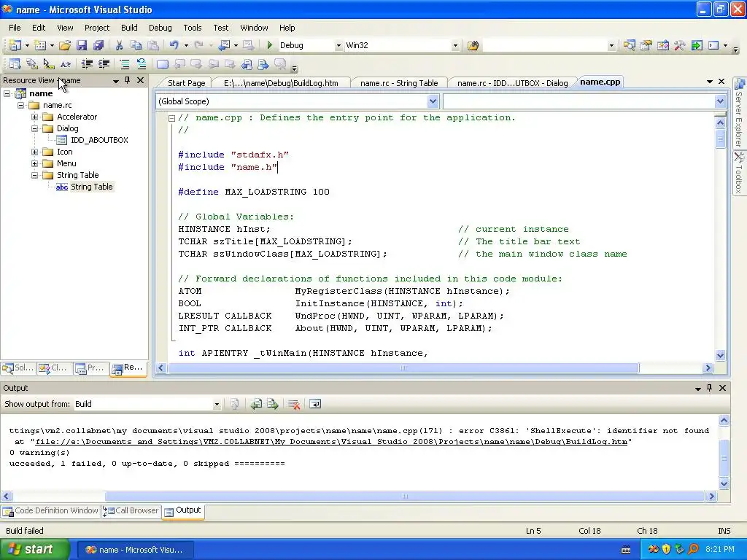Start debugging with the green play icon
This screenshot has height=560, width=747.
pyautogui.click(x=270, y=45)
